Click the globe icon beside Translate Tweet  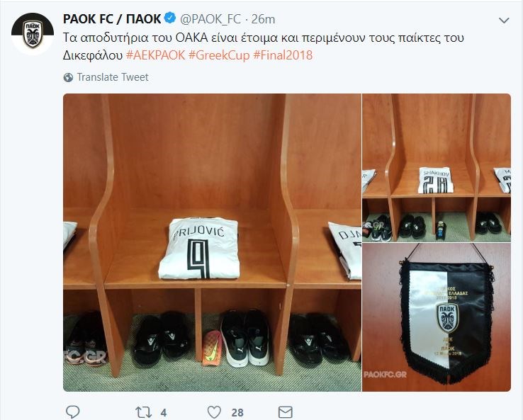(x=68, y=77)
